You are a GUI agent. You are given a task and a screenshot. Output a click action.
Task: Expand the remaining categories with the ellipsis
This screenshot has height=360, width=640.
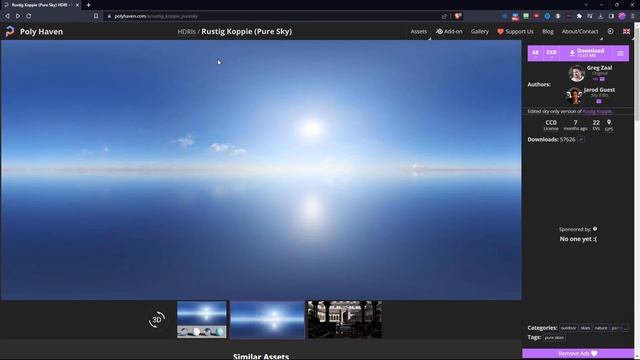click(x=625, y=328)
